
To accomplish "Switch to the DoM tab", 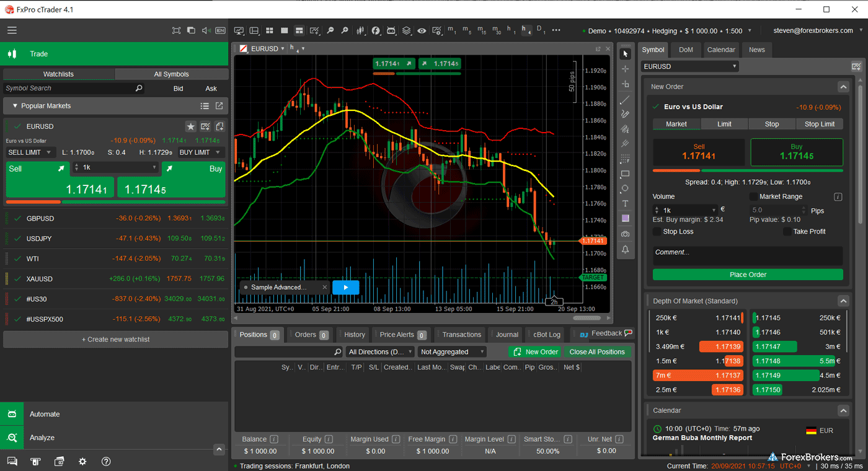I will click(x=686, y=50).
